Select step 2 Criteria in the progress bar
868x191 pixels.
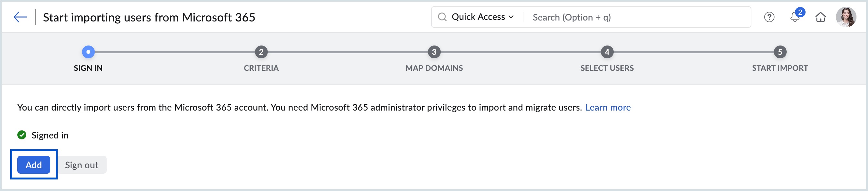pos(261,52)
